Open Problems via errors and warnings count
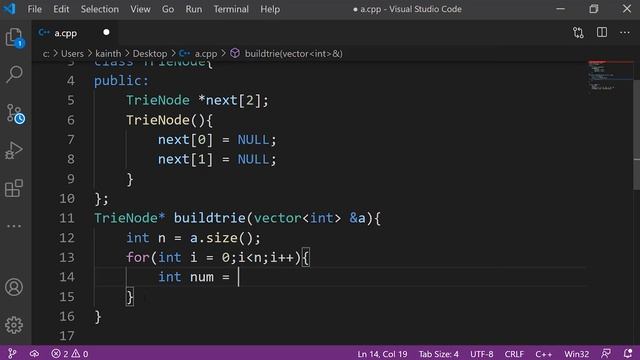The image size is (640, 360). (70, 353)
